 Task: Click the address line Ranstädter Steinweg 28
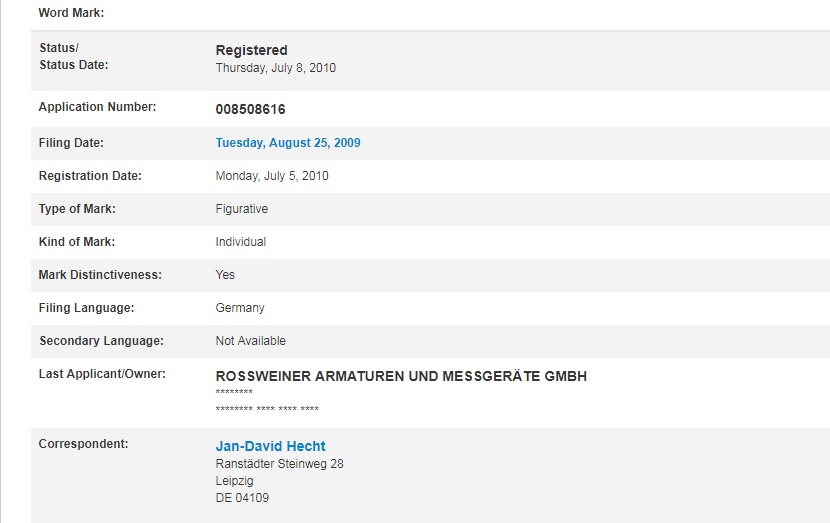(x=279, y=464)
